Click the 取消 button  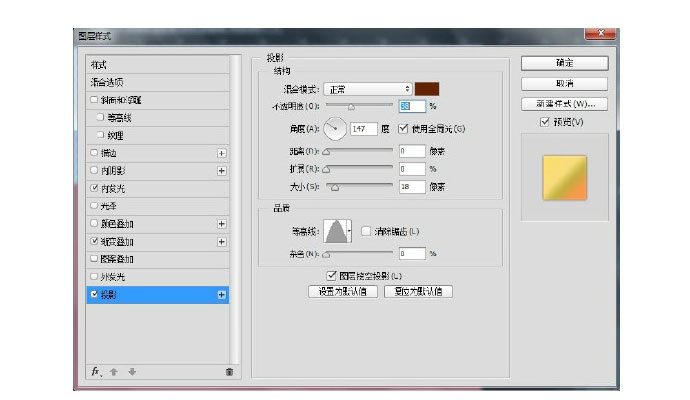[565, 83]
